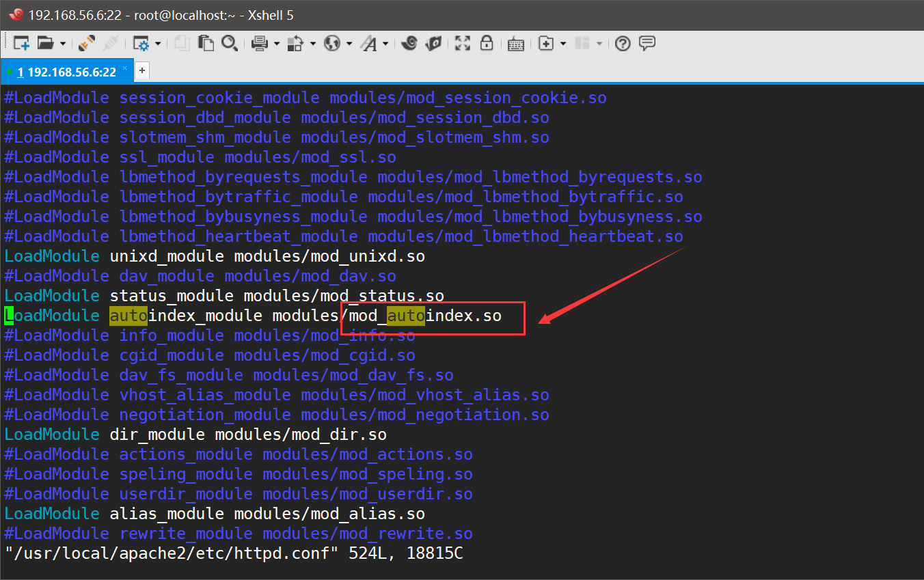Click the Font letter A icon
924x580 pixels.
[369, 44]
